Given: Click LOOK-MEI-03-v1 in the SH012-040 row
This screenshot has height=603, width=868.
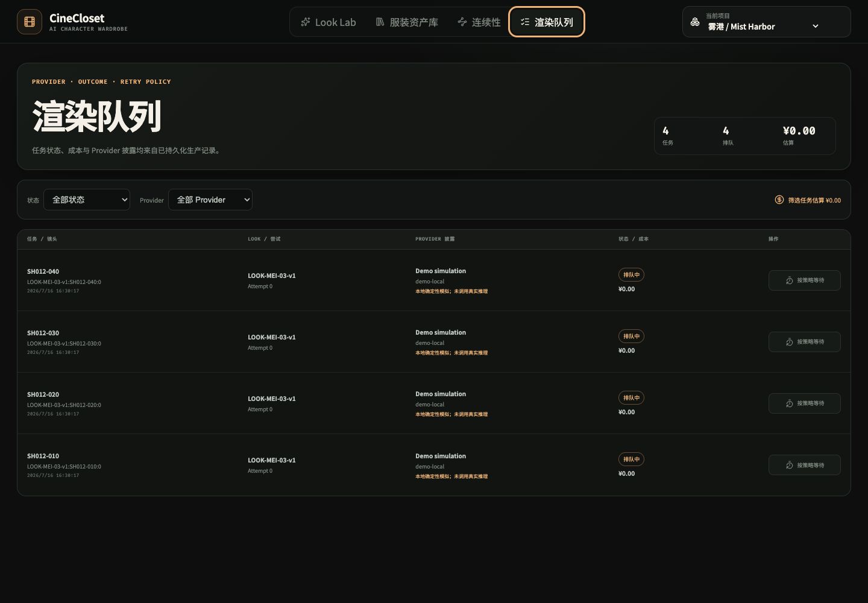Looking at the screenshot, I should point(272,276).
